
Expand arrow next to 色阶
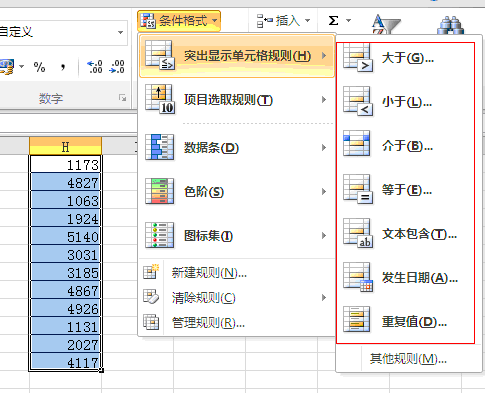(324, 191)
